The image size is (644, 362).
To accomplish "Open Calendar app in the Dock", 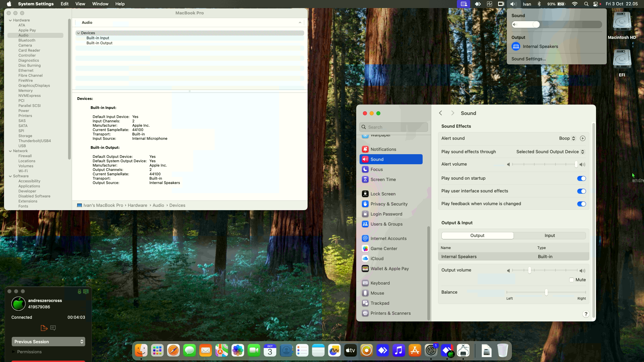I will 270,351.
